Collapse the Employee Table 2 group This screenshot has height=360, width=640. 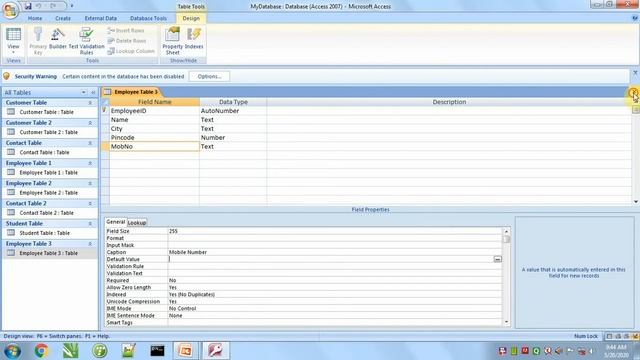tap(90, 184)
